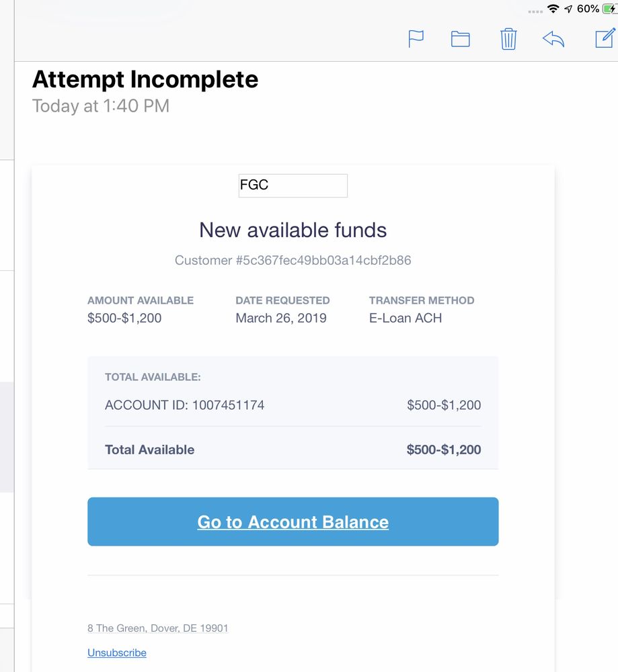Flag this email message
The height and width of the screenshot is (672, 618).
[x=416, y=39]
